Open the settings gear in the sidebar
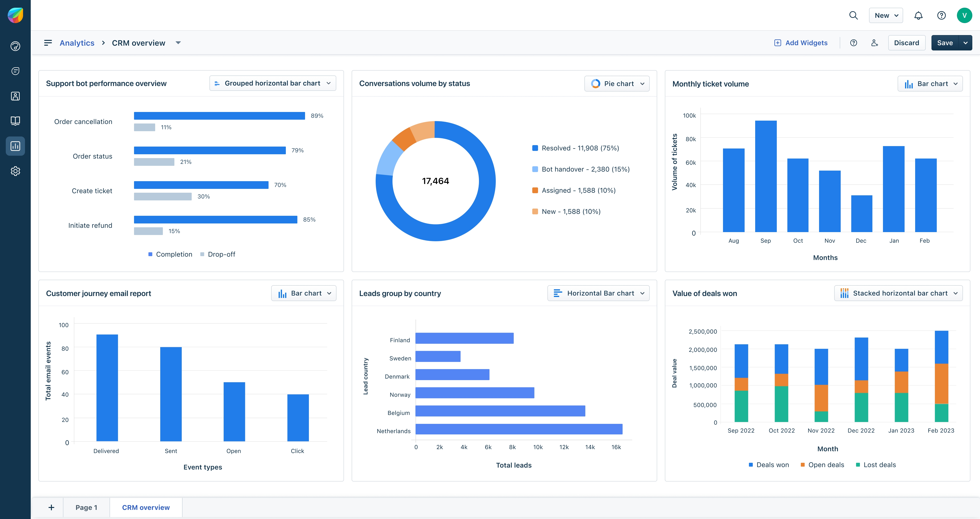The width and height of the screenshot is (980, 519). pyautogui.click(x=15, y=171)
